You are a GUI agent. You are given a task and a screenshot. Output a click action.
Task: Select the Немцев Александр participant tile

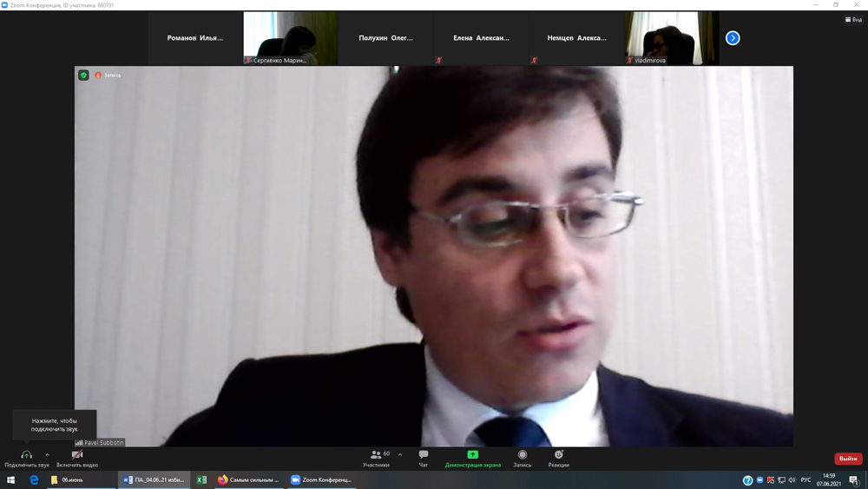(x=576, y=38)
